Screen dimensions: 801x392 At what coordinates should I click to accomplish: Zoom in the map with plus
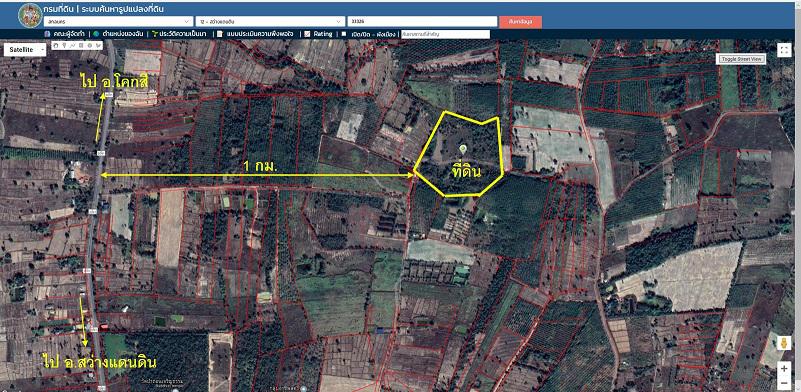pos(784,368)
